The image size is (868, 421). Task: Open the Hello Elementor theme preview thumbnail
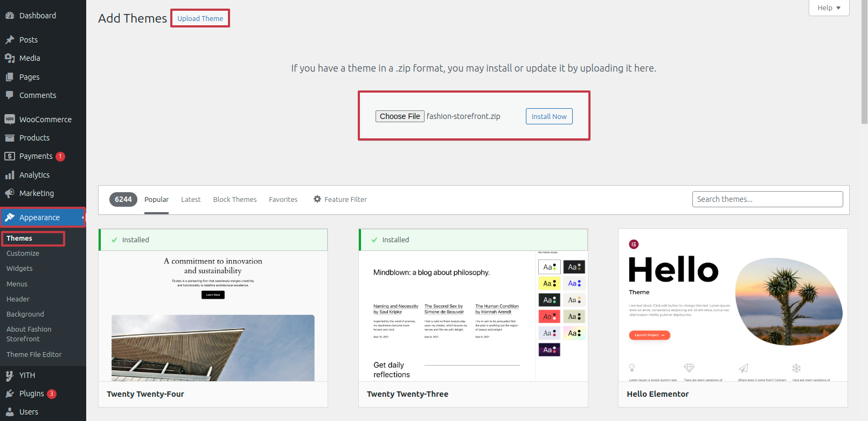(x=733, y=305)
